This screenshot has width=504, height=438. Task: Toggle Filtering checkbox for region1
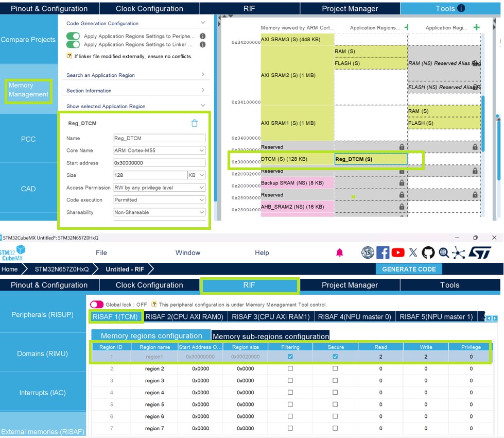click(x=290, y=356)
